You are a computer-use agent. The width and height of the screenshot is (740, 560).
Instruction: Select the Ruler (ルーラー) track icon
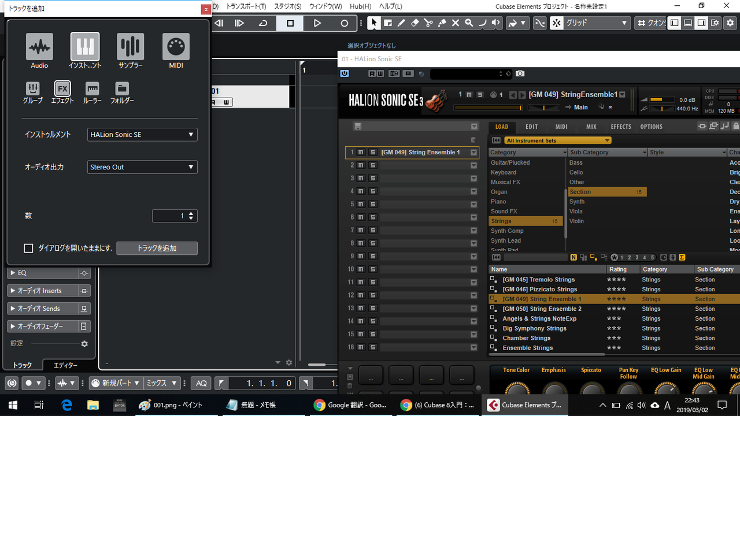92,88
